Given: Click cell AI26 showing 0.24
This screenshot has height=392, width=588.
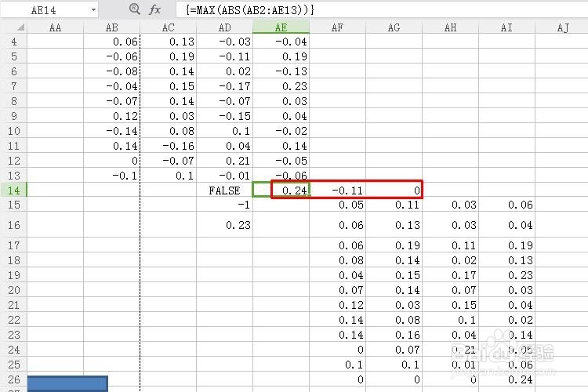Looking at the screenshot, I should 507,379.
